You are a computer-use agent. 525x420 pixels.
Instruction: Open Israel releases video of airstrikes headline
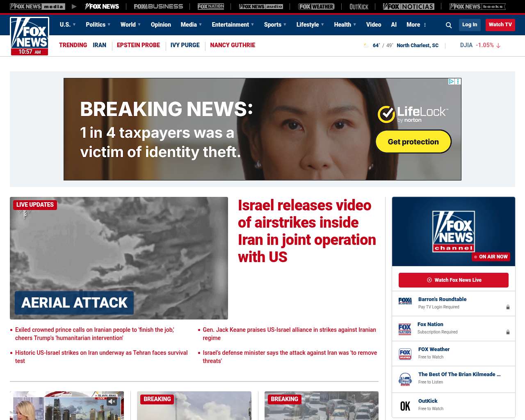(x=307, y=231)
